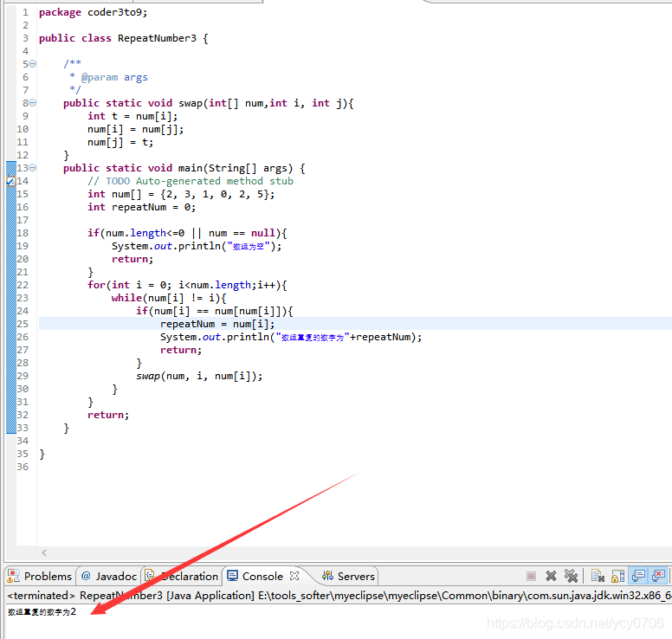Click the Terminate button in Console toolbar
Screen dimensions: 672x639
531,576
